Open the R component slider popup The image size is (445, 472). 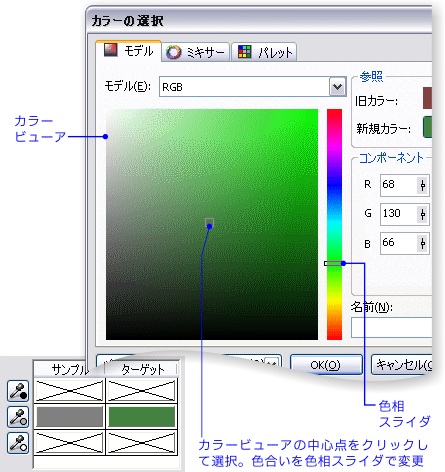[x=423, y=185]
